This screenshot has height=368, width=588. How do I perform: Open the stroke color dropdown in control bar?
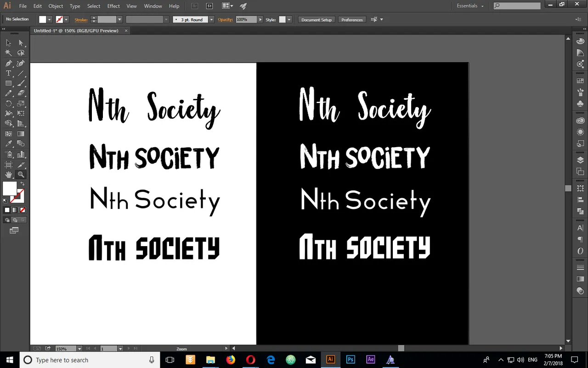(66, 19)
